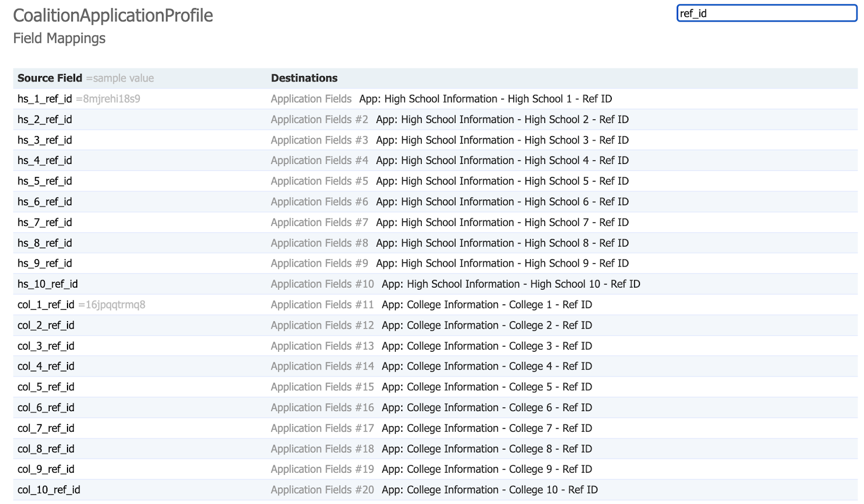The image size is (864, 504).
Task: Open College 2 - Ref ID destination
Action: tap(487, 325)
